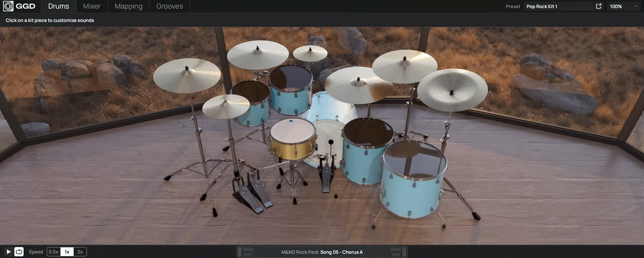Viewport: 644px width, 258px height.
Task: Click the kick drum pedal
Action: (326, 175)
